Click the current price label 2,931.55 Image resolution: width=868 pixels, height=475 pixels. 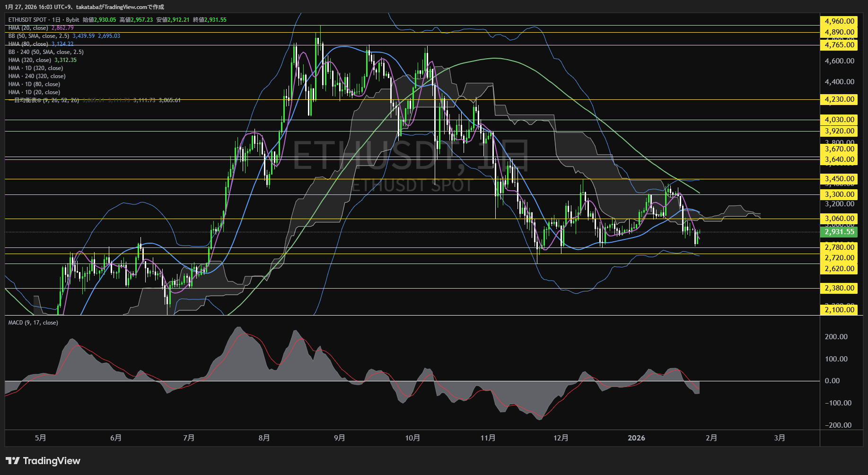pyautogui.click(x=839, y=232)
